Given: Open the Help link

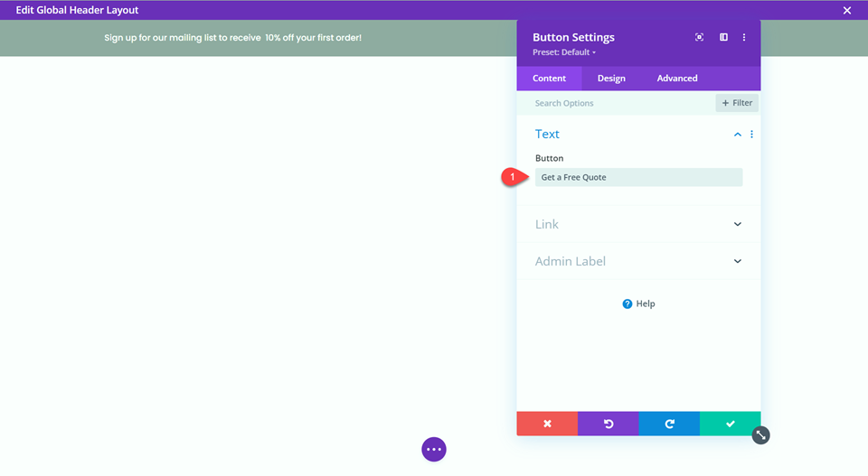Looking at the screenshot, I should click(x=638, y=303).
